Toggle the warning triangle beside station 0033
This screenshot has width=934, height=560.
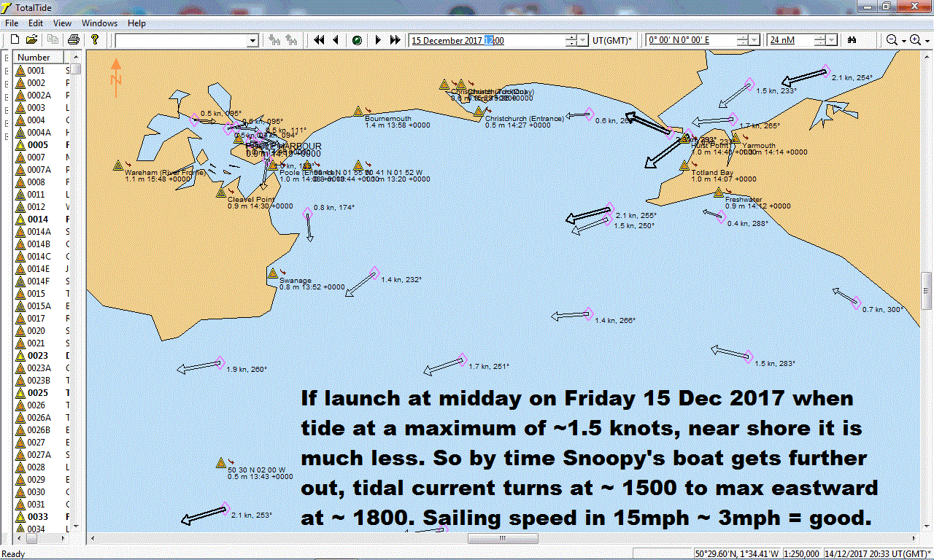tap(19, 516)
